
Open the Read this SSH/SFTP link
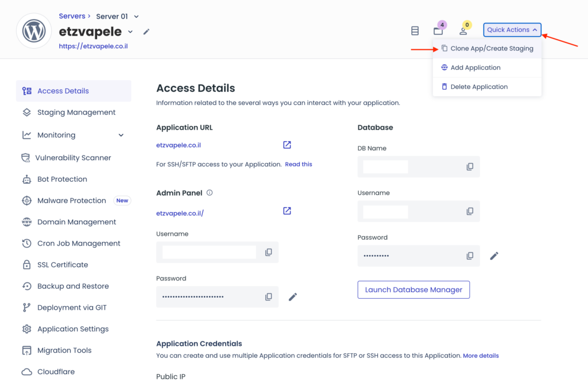pos(299,164)
